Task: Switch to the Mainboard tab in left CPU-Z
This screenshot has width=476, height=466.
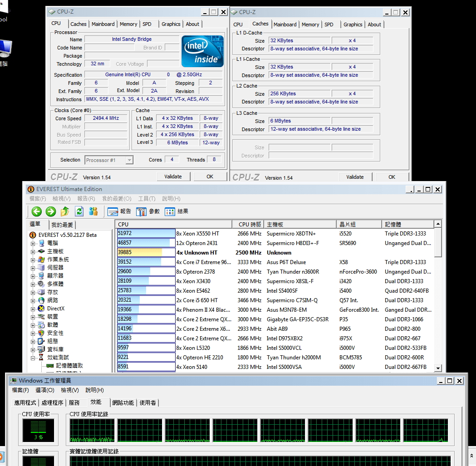Action: 103,24
